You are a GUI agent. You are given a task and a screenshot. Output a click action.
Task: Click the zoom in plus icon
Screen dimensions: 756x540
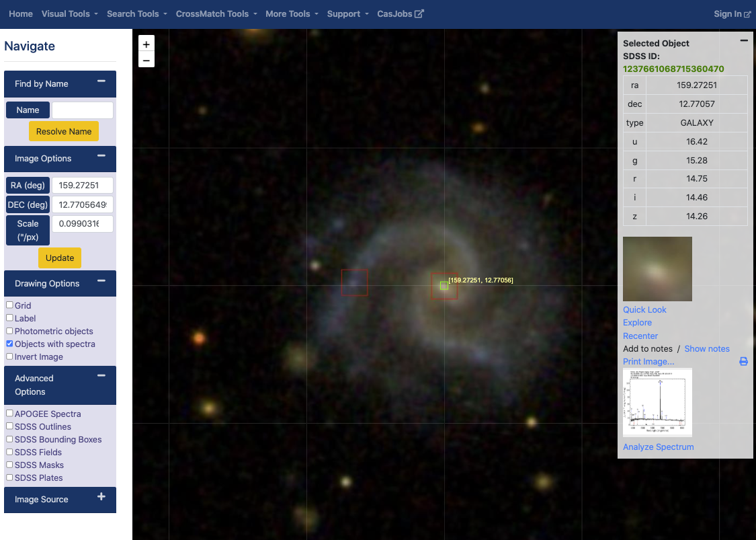(x=146, y=44)
